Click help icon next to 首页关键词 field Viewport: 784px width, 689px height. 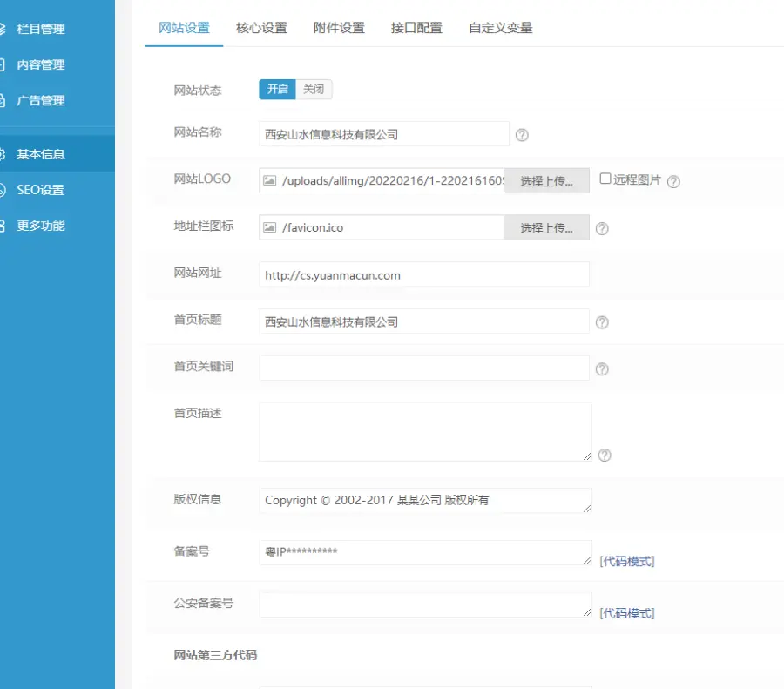pos(602,369)
